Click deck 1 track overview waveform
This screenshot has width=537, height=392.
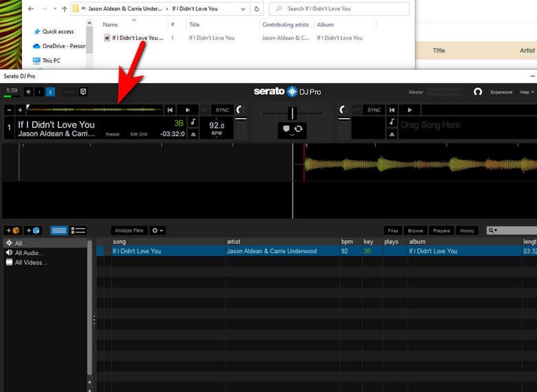(94, 109)
